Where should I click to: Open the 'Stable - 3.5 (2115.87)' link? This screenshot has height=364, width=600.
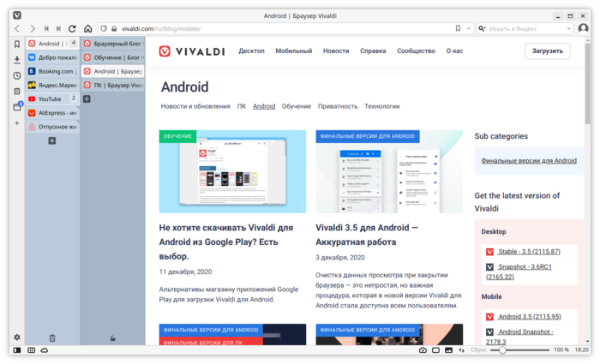click(529, 252)
